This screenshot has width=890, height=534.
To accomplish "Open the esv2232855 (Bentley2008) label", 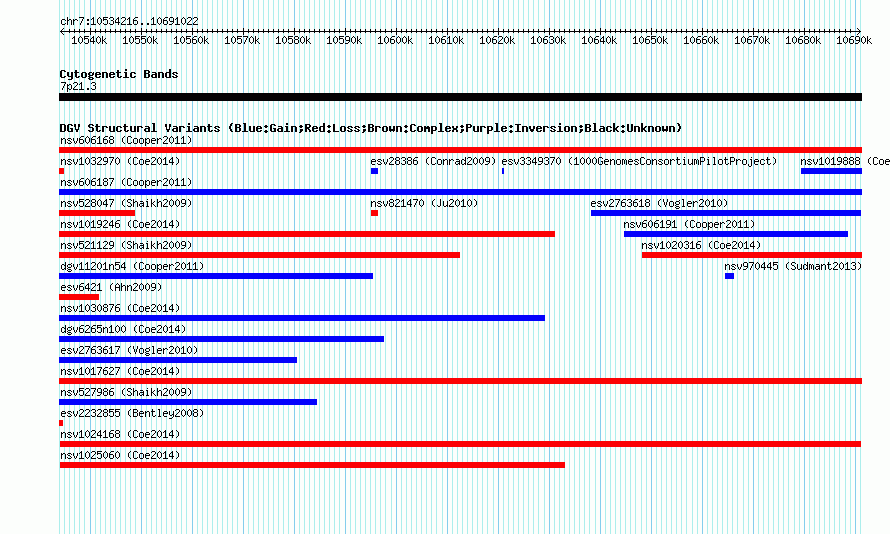I will pos(132,413).
